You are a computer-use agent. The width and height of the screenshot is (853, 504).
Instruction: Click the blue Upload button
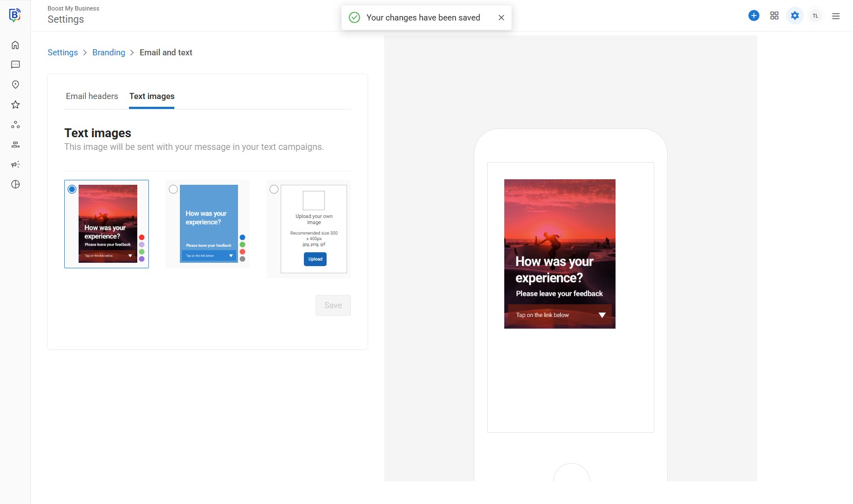pos(315,259)
